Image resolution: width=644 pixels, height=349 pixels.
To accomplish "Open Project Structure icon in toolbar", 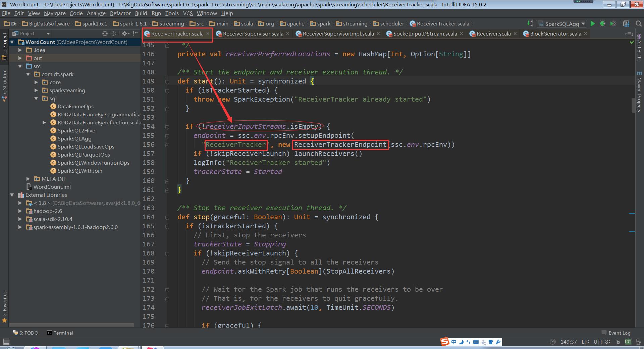I will point(626,23).
